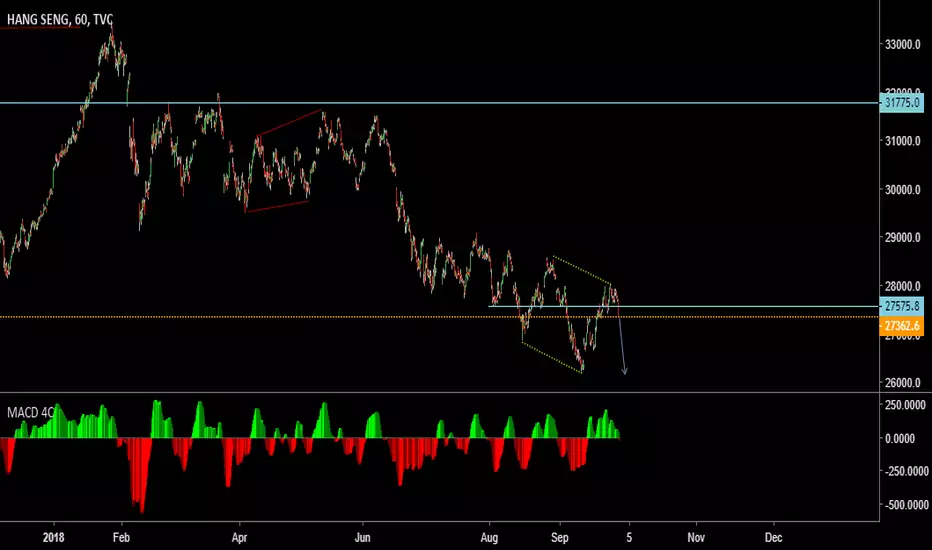Viewport: 932px width, 550px height.
Task: Click the Feb label on time axis
Action: pyautogui.click(x=121, y=538)
